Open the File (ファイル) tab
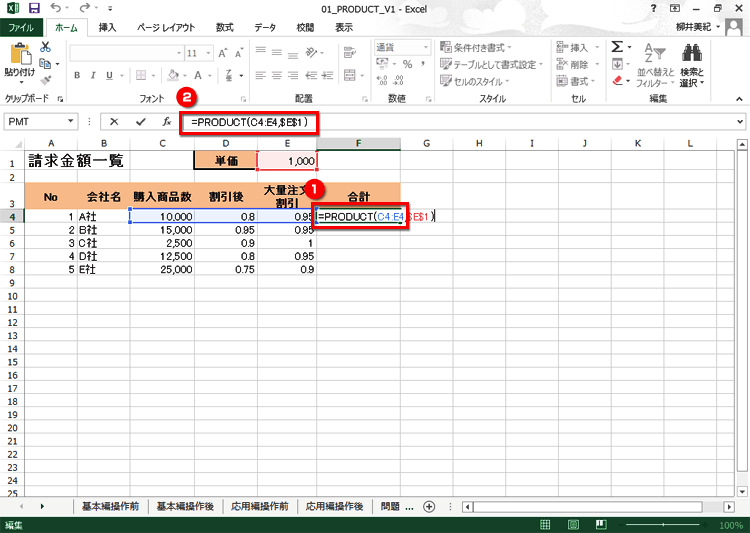 click(21, 27)
